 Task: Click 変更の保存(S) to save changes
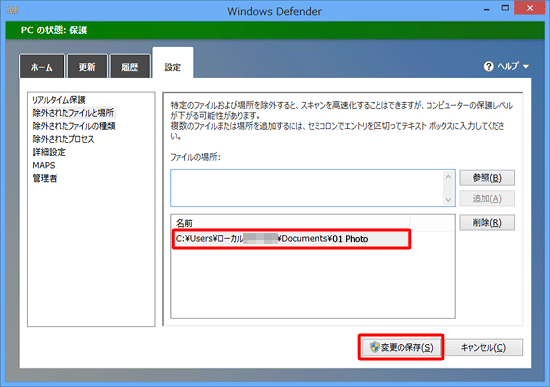point(401,347)
